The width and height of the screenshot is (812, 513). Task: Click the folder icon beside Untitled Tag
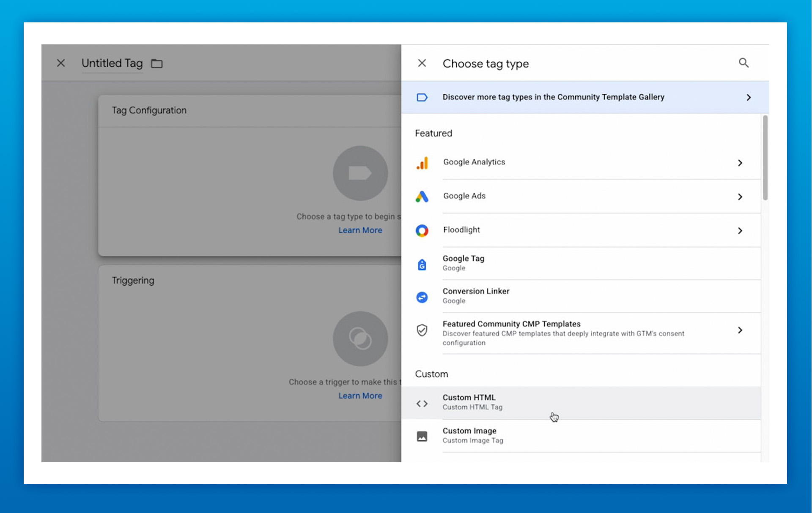pos(157,63)
